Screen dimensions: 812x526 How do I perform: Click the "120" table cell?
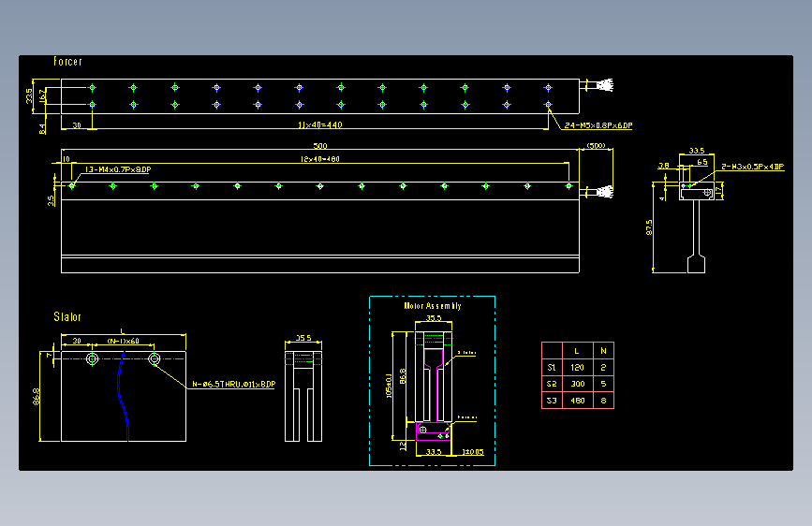(x=578, y=368)
